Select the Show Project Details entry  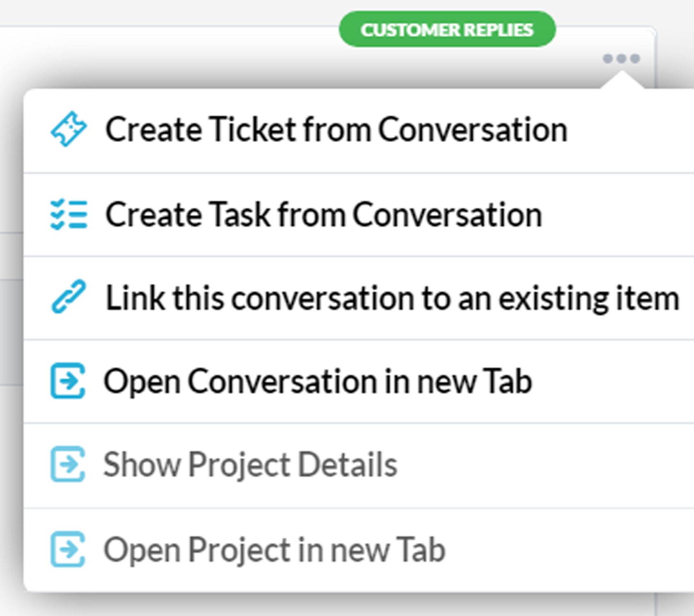359,465
